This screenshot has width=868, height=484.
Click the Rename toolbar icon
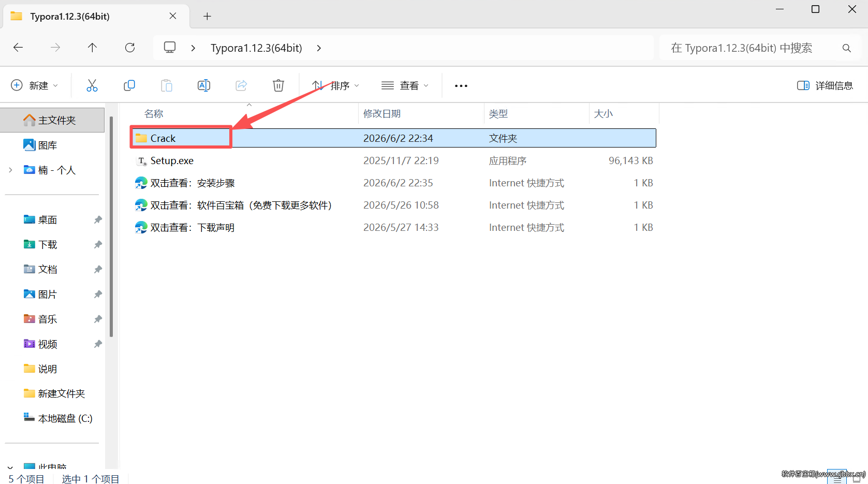(204, 85)
